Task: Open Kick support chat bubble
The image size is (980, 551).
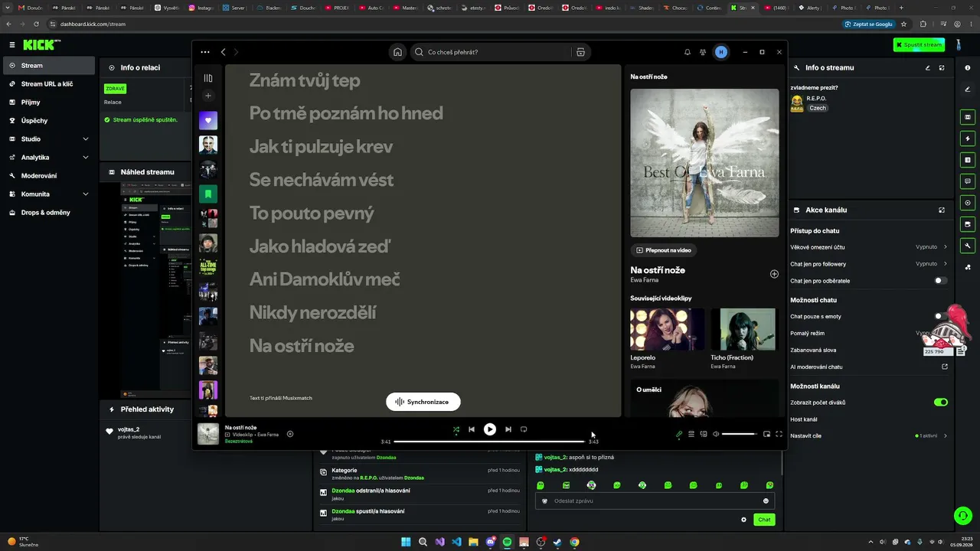Action: [962, 515]
